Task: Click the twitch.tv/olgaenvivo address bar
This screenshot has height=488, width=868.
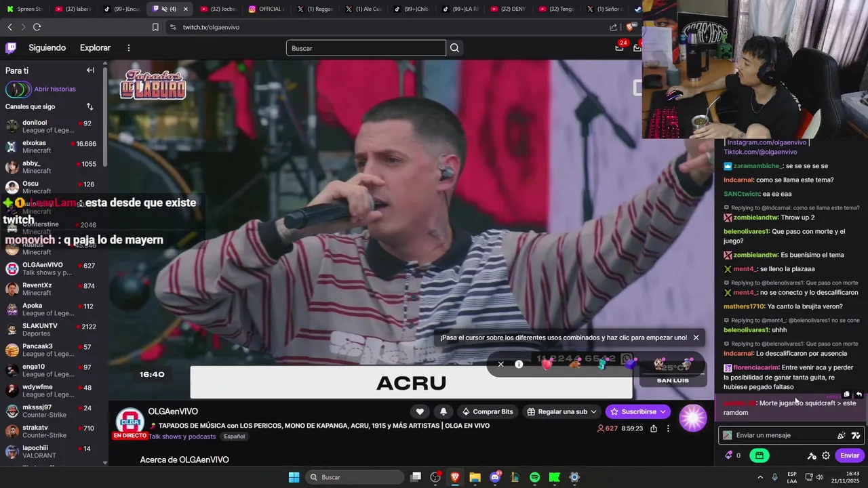Action: coord(211,27)
